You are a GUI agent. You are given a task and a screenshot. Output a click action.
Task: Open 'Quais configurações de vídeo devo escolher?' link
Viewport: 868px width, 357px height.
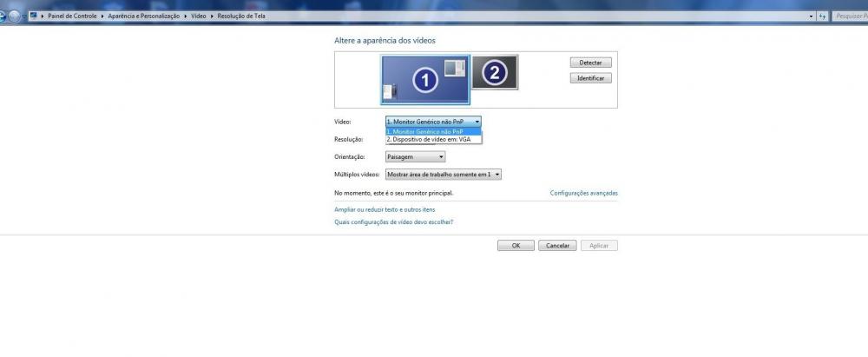[393, 222]
